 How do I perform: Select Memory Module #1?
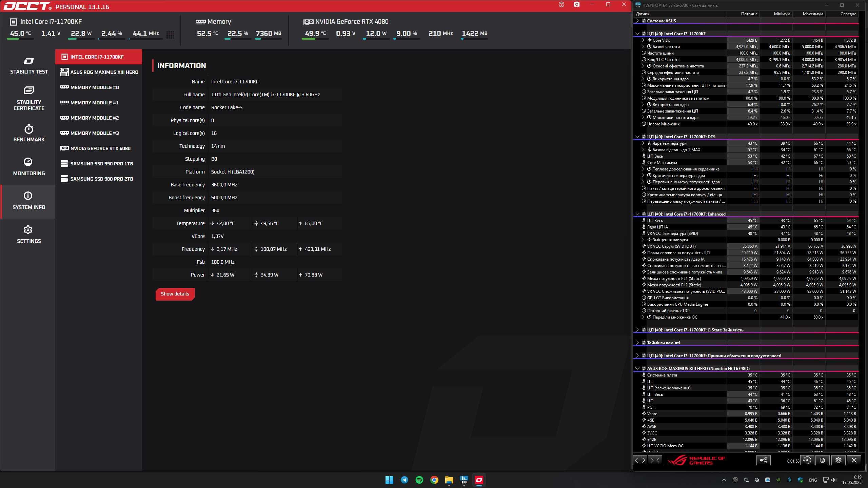(x=99, y=103)
